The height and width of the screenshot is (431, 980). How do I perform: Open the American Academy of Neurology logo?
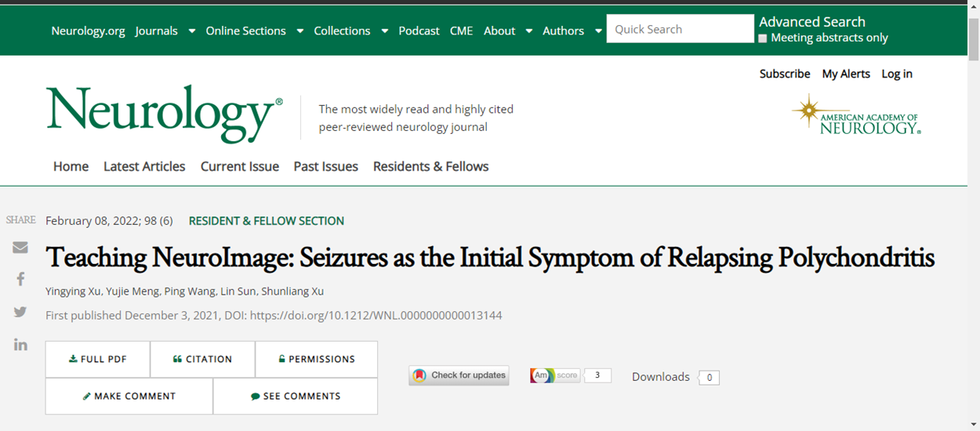(x=856, y=115)
